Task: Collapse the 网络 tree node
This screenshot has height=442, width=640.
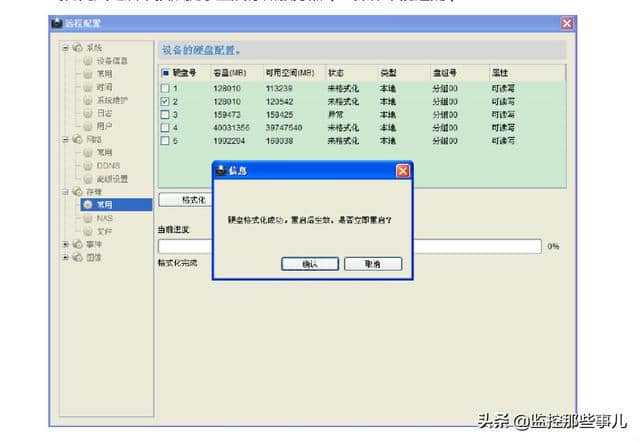Action: (66, 139)
